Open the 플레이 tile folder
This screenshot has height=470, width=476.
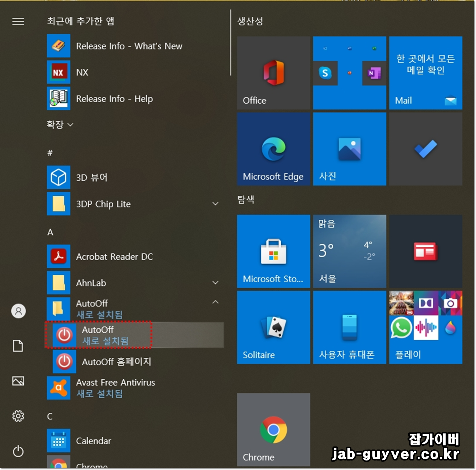pyautogui.click(x=425, y=327)
